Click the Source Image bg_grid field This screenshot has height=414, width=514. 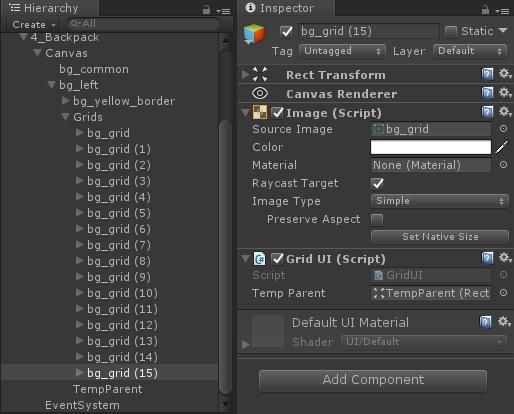[x=431, y=129]
